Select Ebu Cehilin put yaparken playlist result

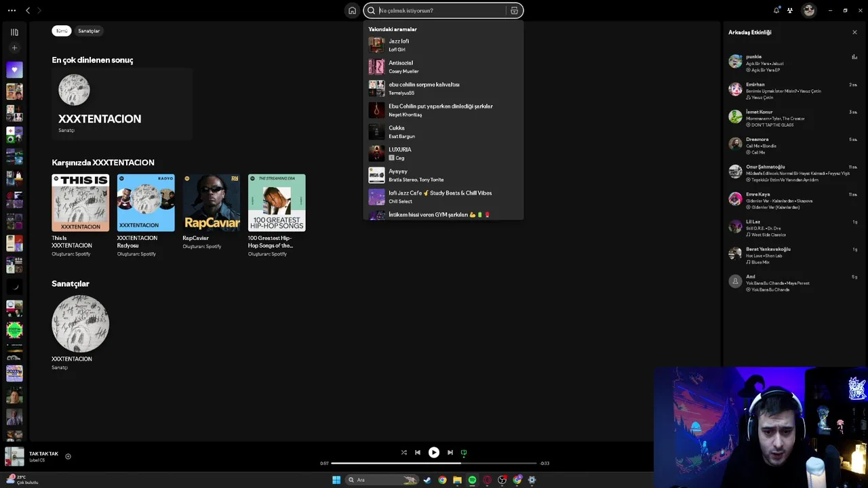tap(443, 110)
